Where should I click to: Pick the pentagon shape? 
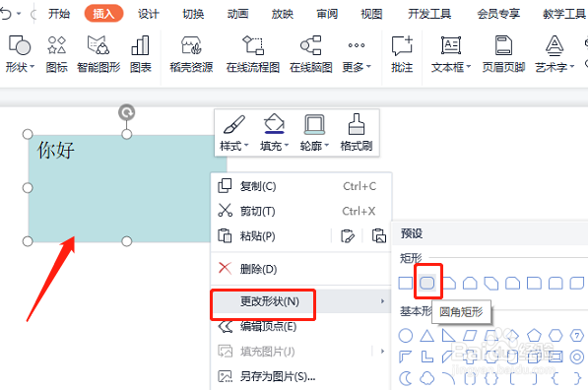tap(534, 336)
